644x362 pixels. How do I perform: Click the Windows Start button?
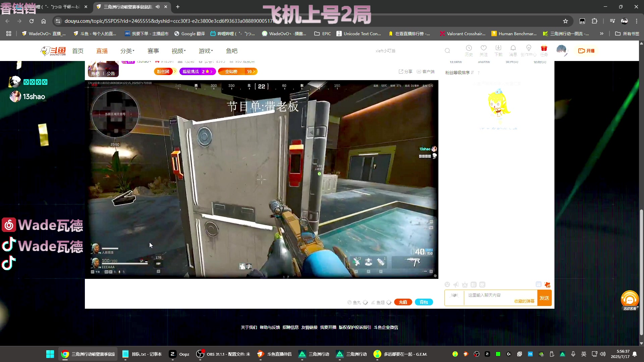[50, 354]
